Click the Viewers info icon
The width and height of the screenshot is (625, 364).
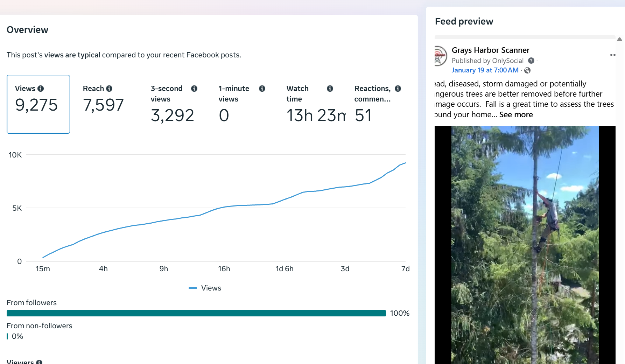point(39,362)
